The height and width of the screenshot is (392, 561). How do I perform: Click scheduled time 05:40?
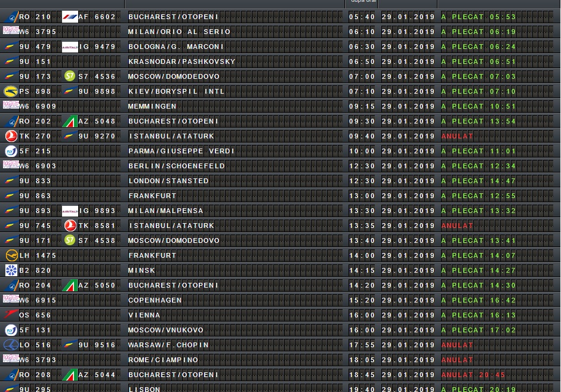coord(362,17)
